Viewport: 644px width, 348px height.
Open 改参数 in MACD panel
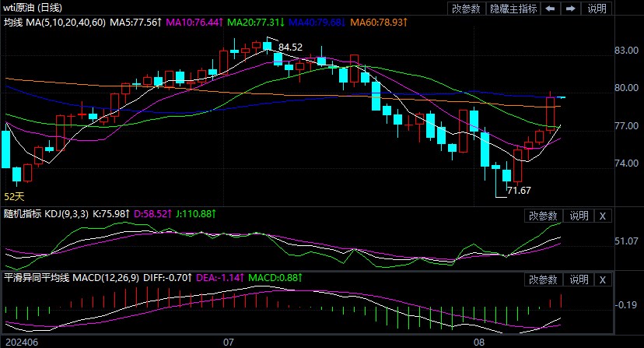point(543,279)
